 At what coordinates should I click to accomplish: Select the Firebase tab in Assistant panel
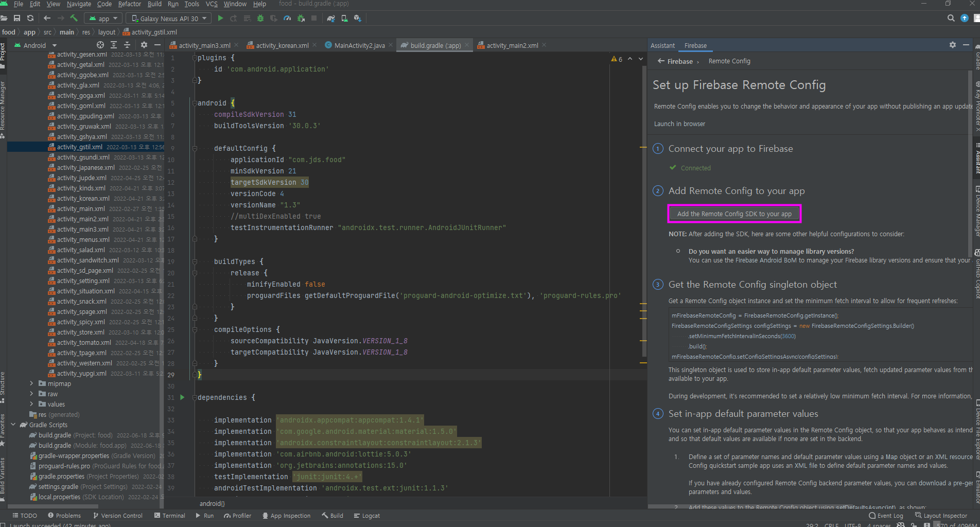pyautogui.click(x=695, y=46)
